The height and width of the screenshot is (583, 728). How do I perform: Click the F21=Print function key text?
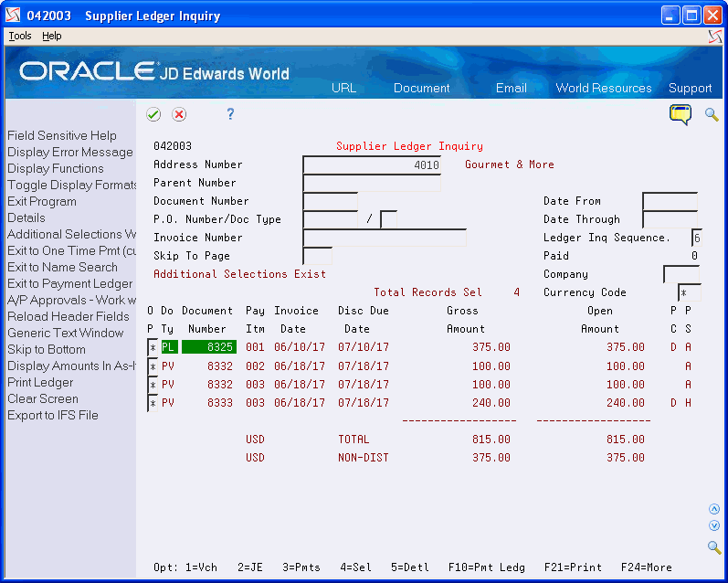573,567
